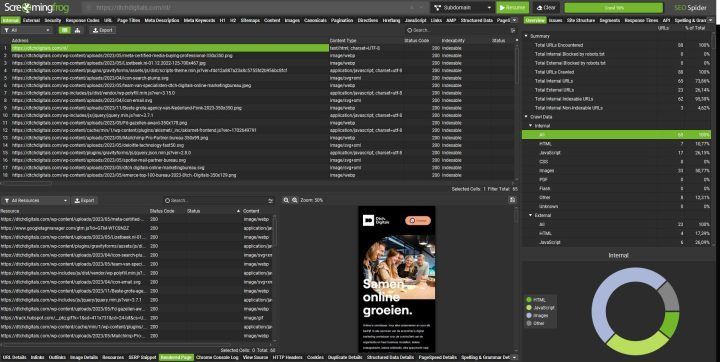720x362 pixels.
Task: Open the Page Titles tab
Action: tap(129, 20)
